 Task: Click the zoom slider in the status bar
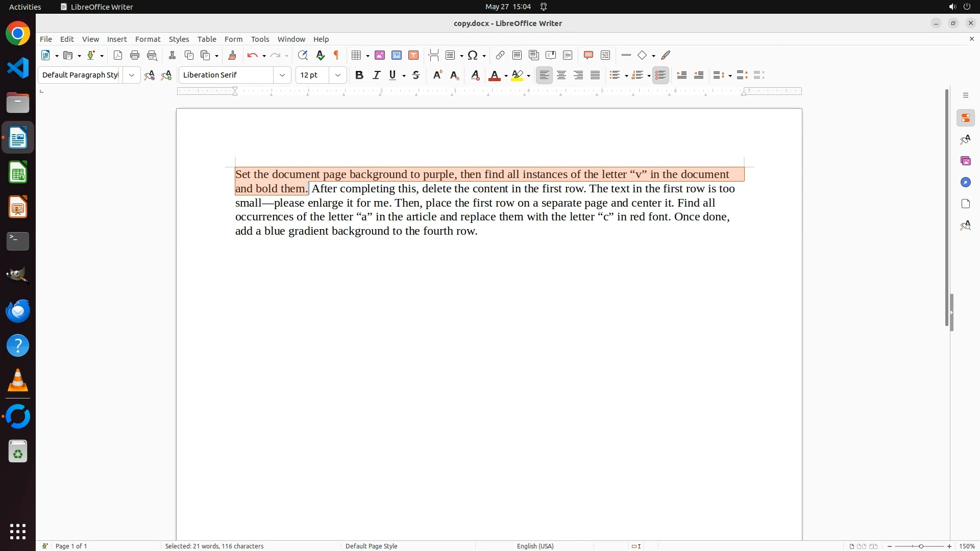(920, 546)
